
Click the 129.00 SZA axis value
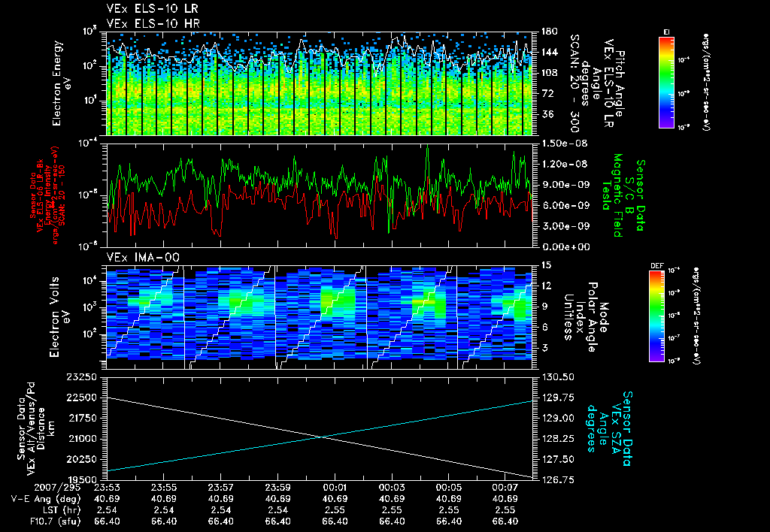[557, 419]
